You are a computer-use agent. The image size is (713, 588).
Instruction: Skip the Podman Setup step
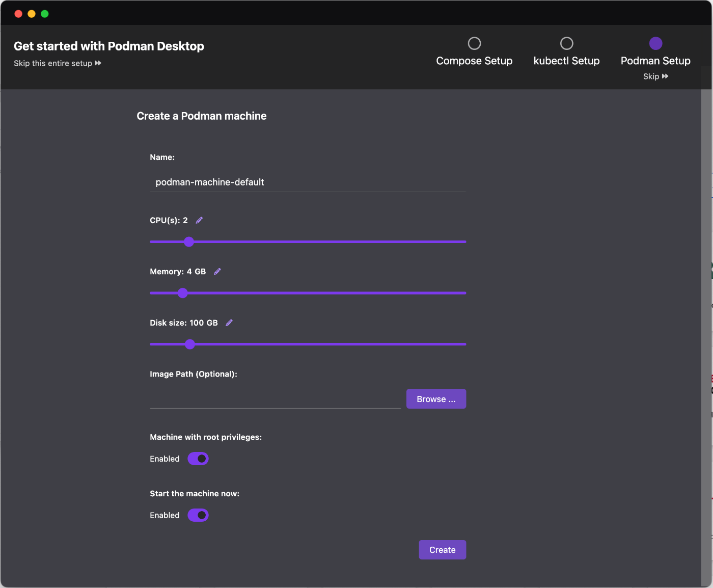(655, 76)
